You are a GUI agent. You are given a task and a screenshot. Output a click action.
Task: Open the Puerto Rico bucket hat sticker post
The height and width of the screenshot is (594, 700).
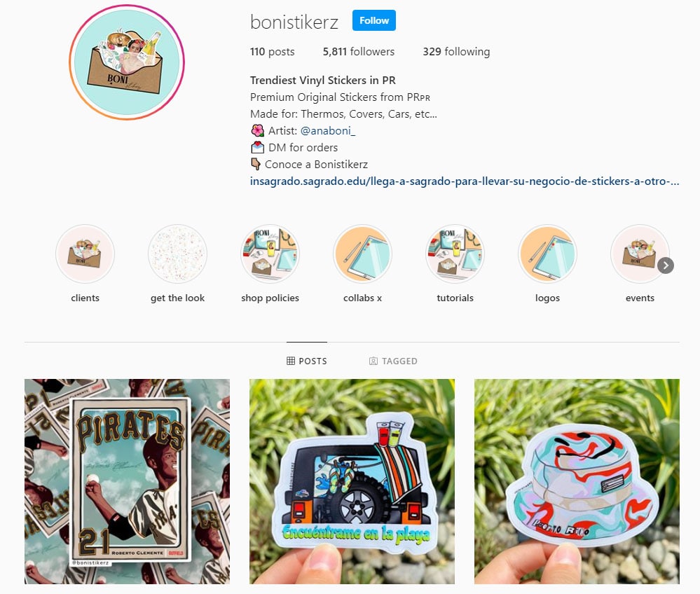point(577,481)
